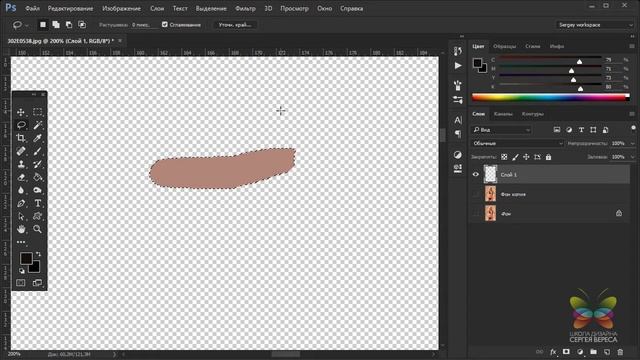Open the Фильтр menu
This screenshot has width=640, height=360.
pos(245,8)
